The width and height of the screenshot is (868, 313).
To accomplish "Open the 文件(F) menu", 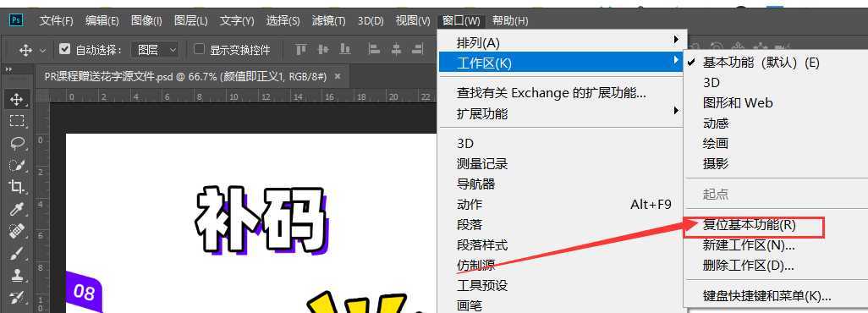I will tap(57, 21).
